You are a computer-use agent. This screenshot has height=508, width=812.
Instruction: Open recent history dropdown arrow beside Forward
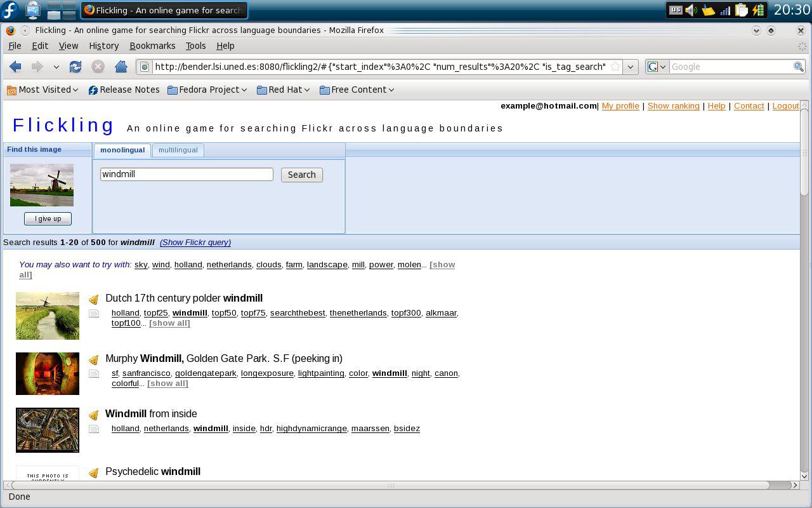point(56,67)
